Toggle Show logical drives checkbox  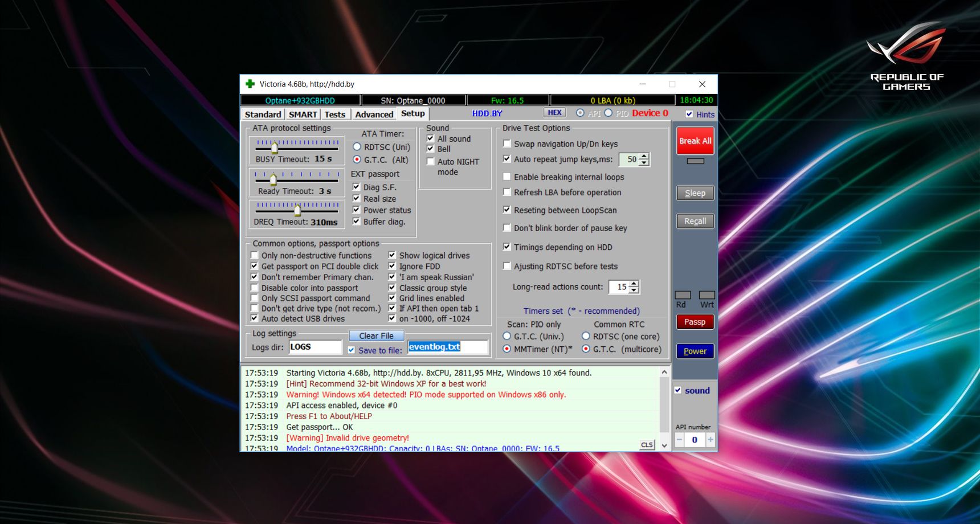[392, 255]
